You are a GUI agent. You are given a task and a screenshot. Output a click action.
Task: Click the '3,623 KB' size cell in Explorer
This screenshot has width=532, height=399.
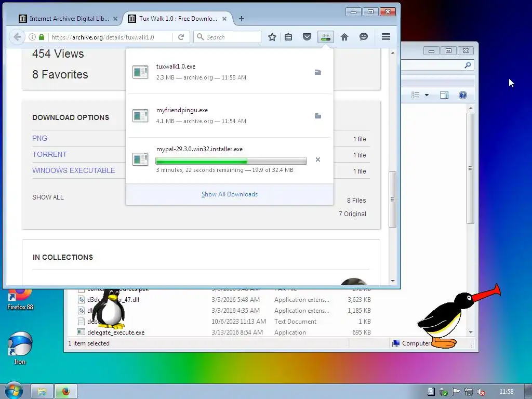[x=360, y=300]
